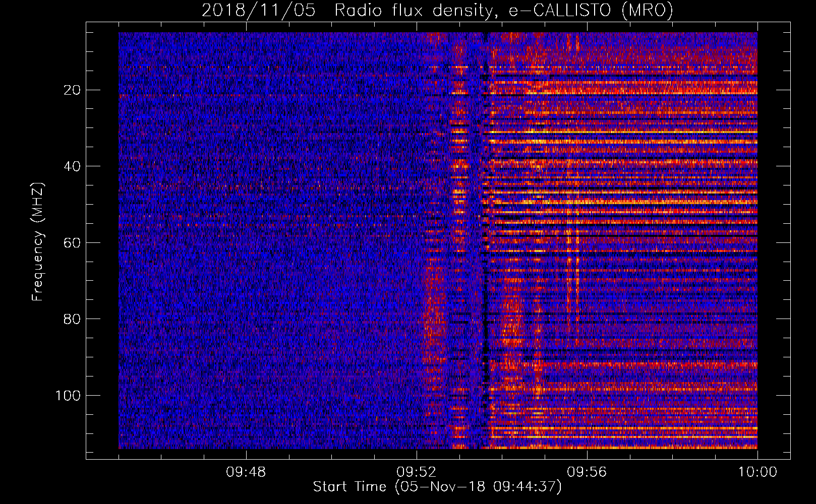Viewport: 816px width, 504px height.
Task: Click the 60 MHz frequency tick label
Action: pos(73,243)
